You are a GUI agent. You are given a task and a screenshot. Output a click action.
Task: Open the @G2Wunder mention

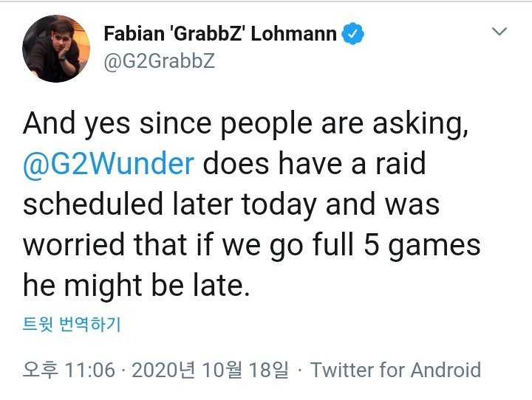109,163
